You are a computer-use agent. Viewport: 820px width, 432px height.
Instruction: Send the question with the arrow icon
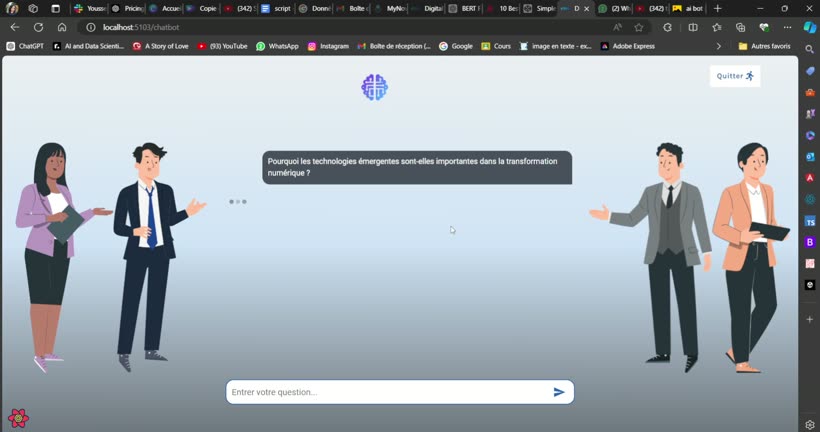[559, 392]
